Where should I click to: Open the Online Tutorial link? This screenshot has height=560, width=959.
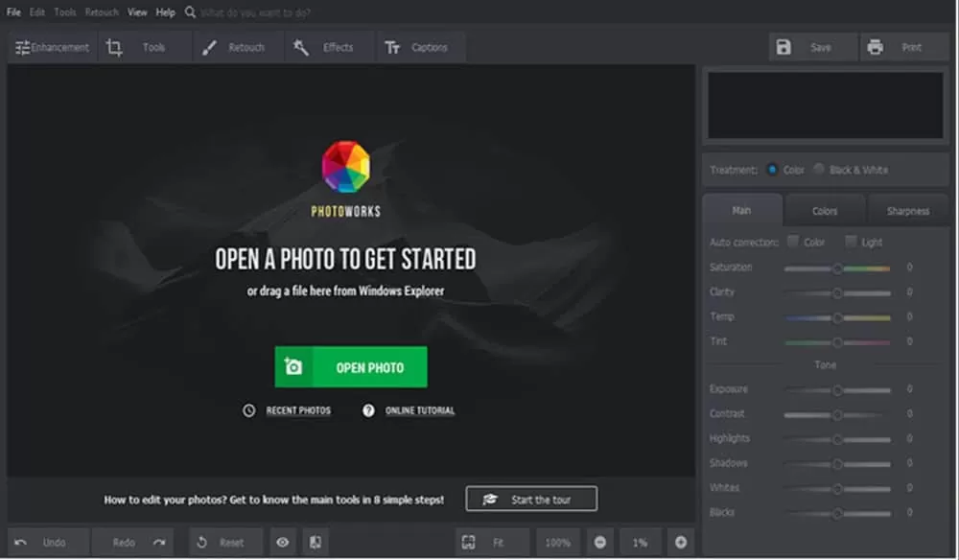tap(420, 410)
